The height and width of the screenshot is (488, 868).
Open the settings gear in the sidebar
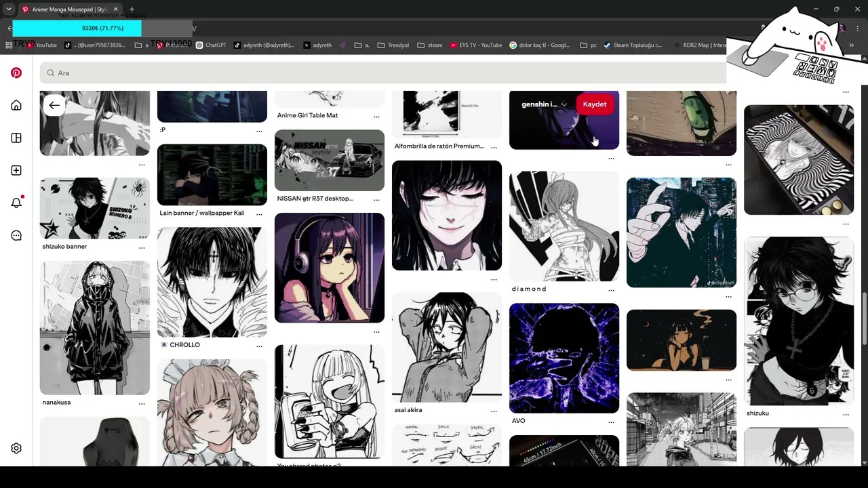[x=16, y=448]
